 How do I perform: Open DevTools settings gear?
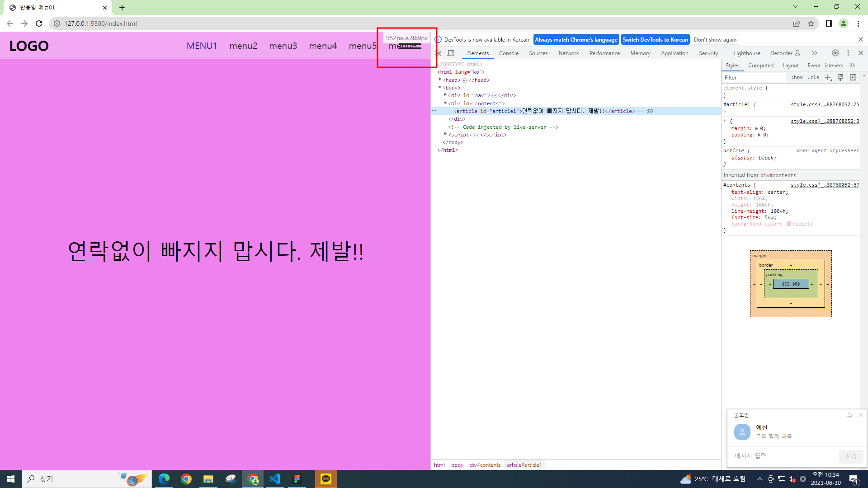tap(835, 53)
